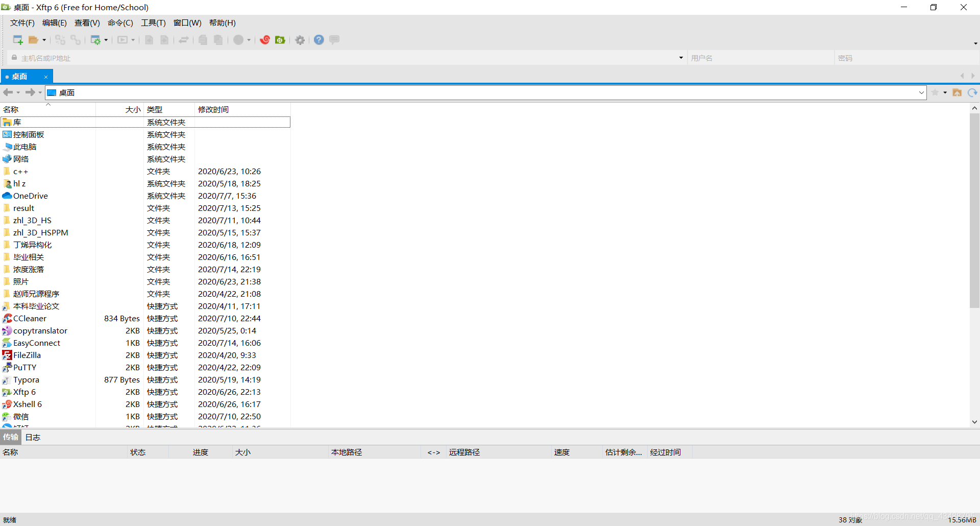Viewport: 980px width, 526px height.
Task: Select the zhl_3D_HSPPM folder
Action: 145,233
